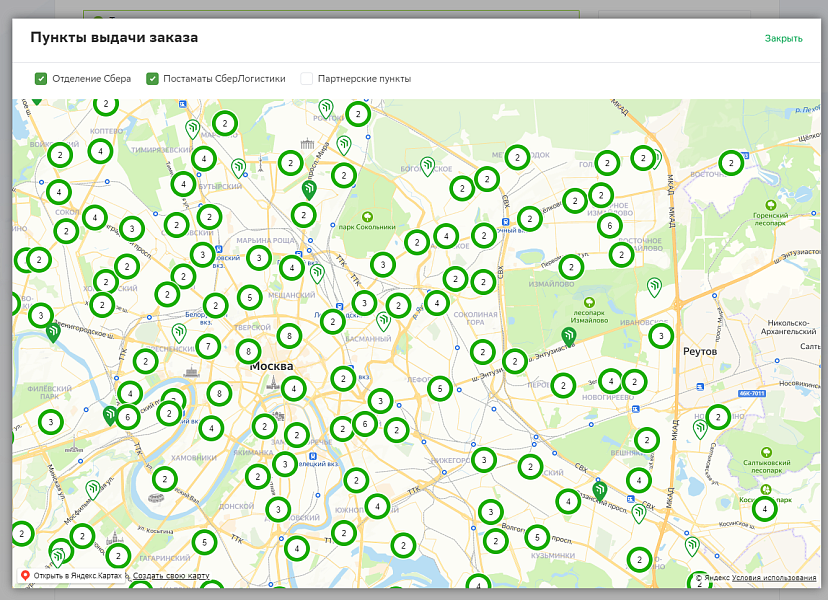Open cluster 5 near Мещанский district
The width and height of the screenshot is (828, 600).
[249, 297]
